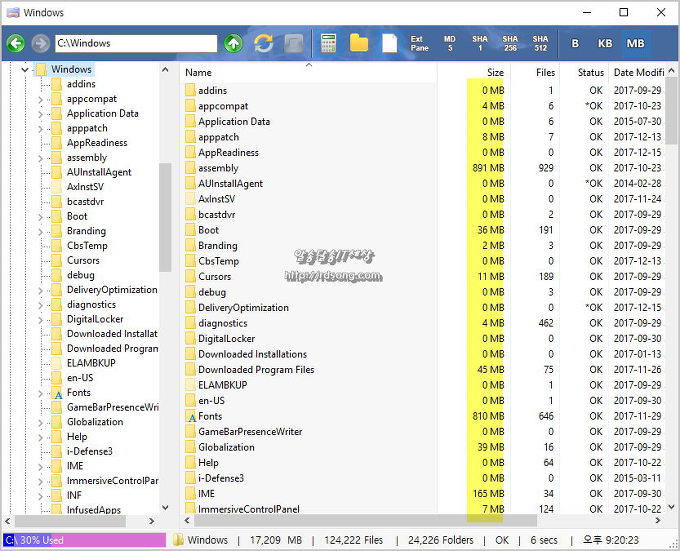Click the C:\Windows path address field
The height and width of the screenshot is (551, 680).
tap(136, 43)
